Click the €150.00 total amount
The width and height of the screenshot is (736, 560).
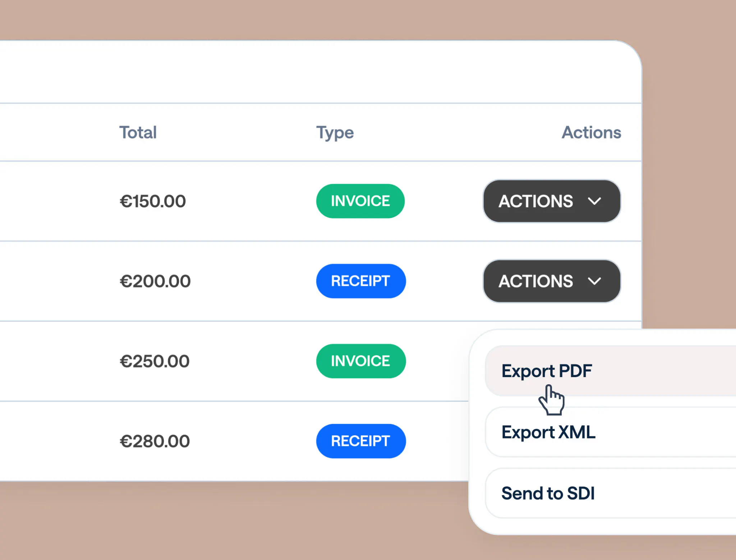(x=153, y=201)
